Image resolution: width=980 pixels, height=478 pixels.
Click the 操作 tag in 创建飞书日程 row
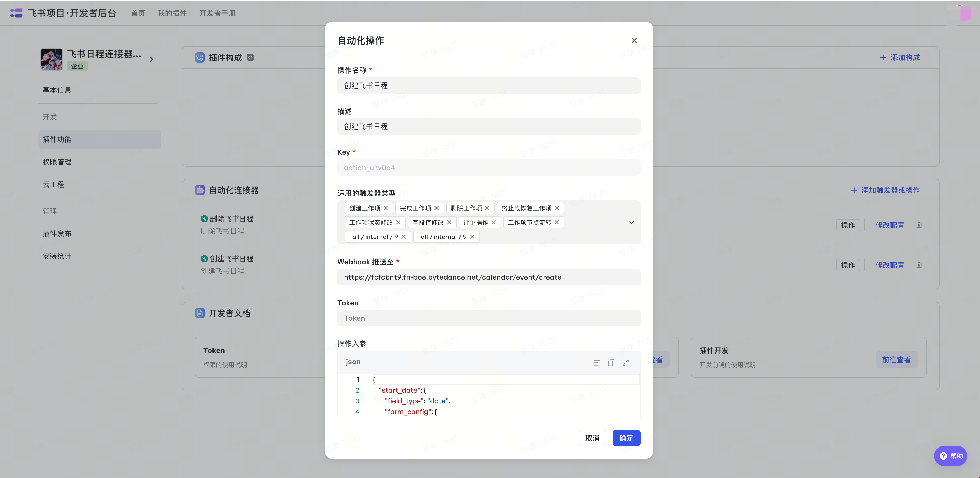click(848, 265)
